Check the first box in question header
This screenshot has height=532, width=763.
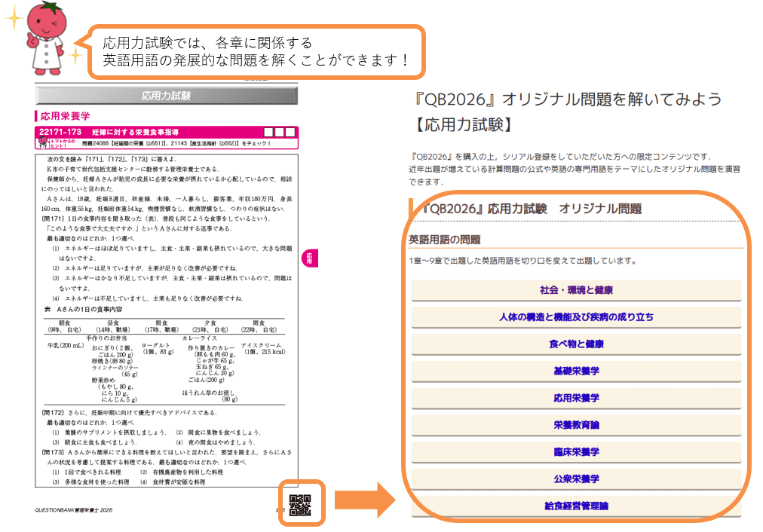(269, 132)
